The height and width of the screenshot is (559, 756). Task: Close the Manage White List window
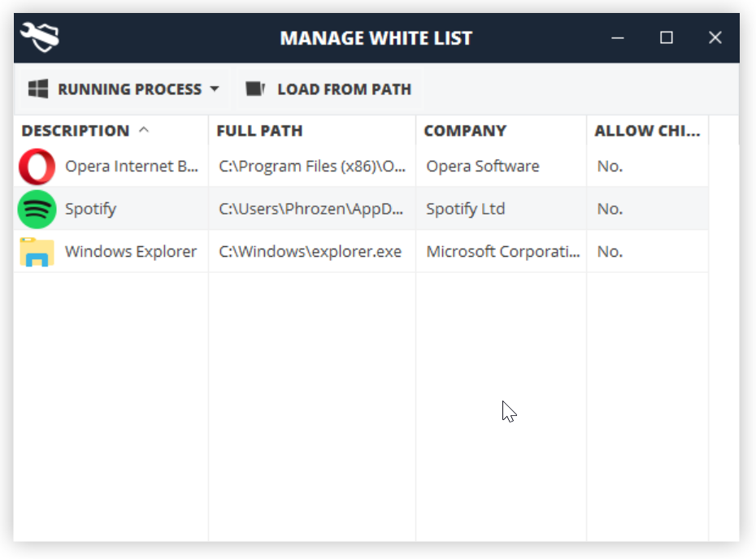pos(715,37)
